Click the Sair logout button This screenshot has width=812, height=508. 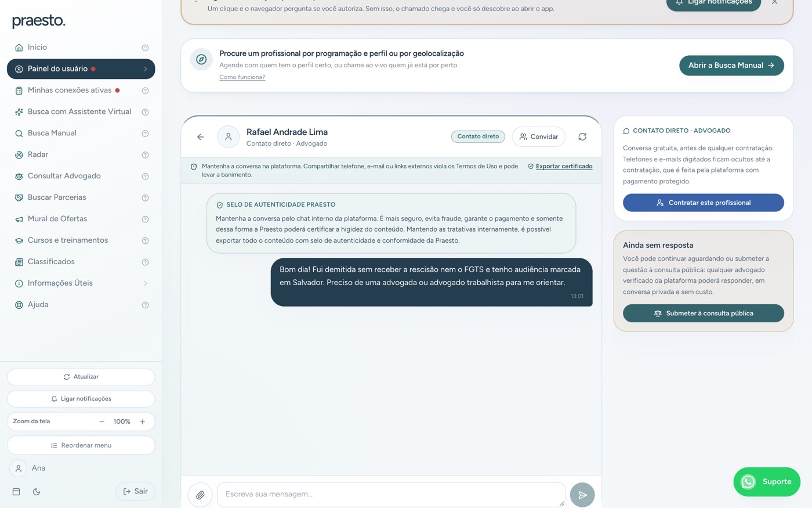[x=135, y=492]
